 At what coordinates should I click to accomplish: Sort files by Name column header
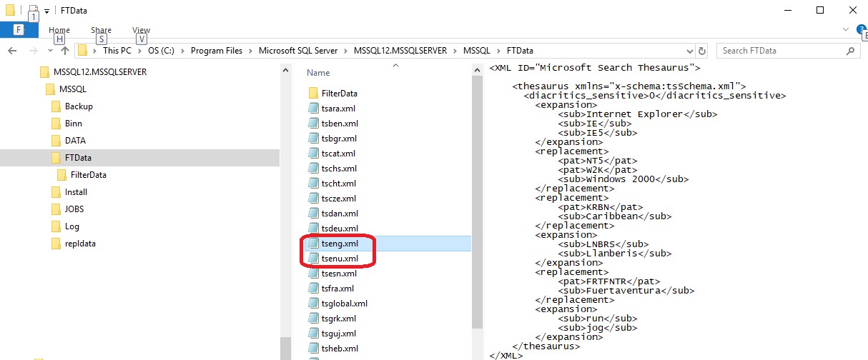pyautogui.click(x=318, y=73)
